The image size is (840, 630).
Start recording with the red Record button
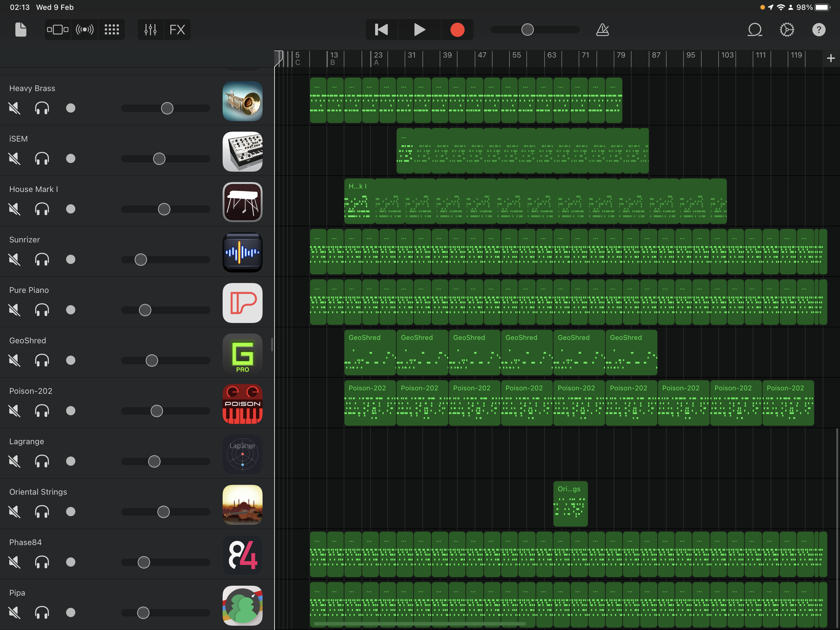point(457,30)
